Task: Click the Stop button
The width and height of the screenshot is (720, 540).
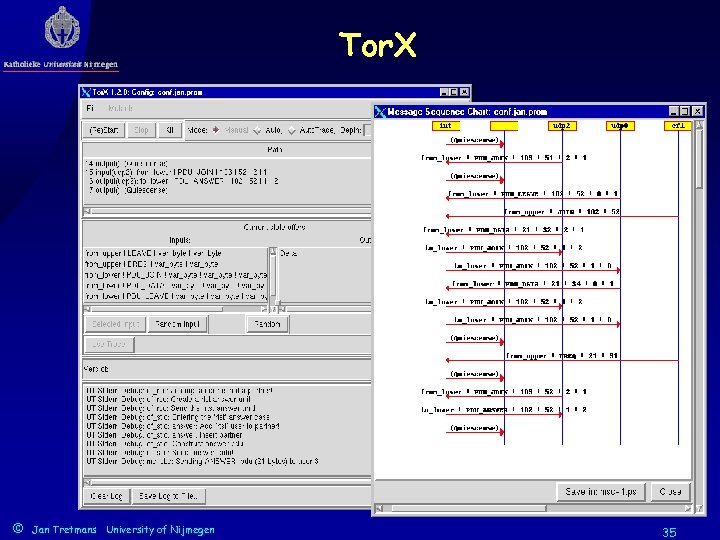Action: click(141, 130)
